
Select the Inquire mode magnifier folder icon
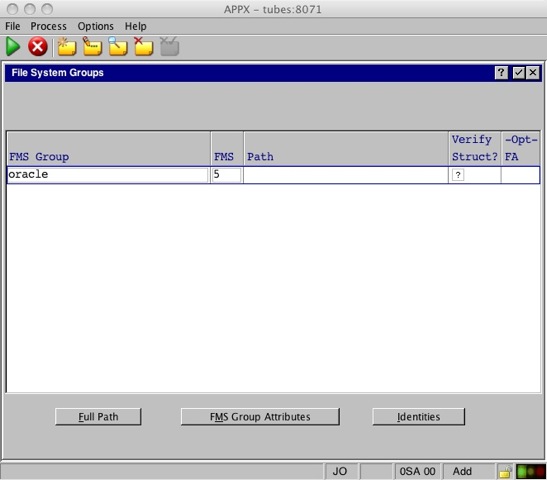click(118, 46)
